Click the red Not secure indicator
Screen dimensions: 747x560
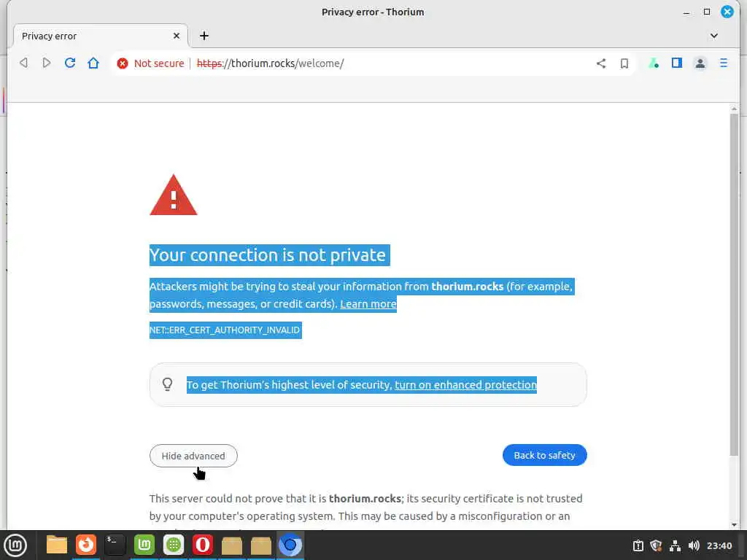[x=150, y=63]
